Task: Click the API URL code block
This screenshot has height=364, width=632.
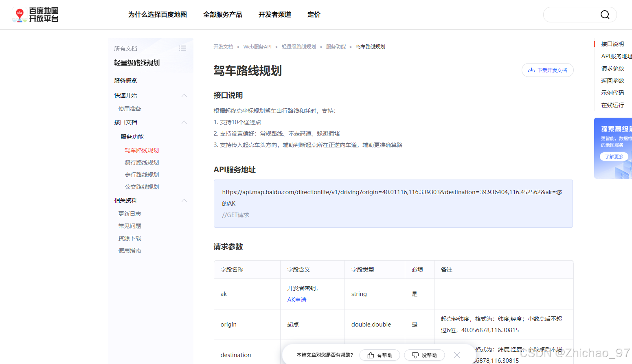Action: click(393, 204)
